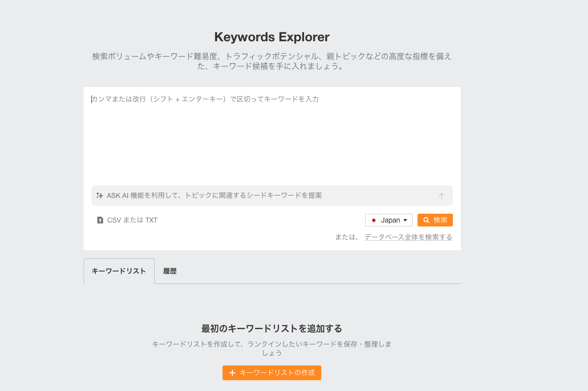
Task: Click the up-arrow submit icon for ASK AI
Action: 442,195
